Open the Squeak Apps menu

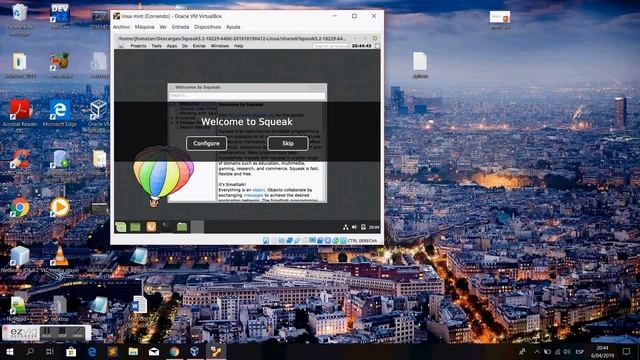(172, 46)
